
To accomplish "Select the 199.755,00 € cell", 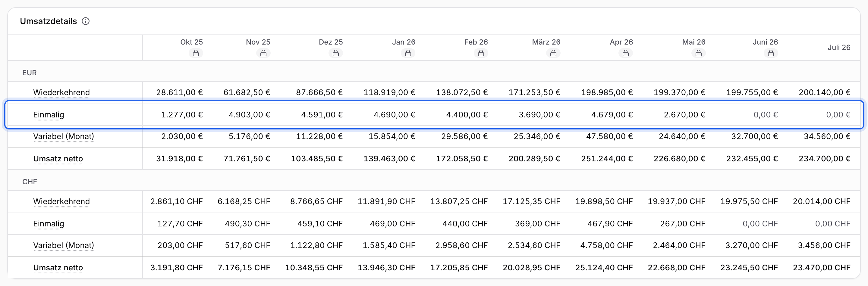I will point(752,92).
